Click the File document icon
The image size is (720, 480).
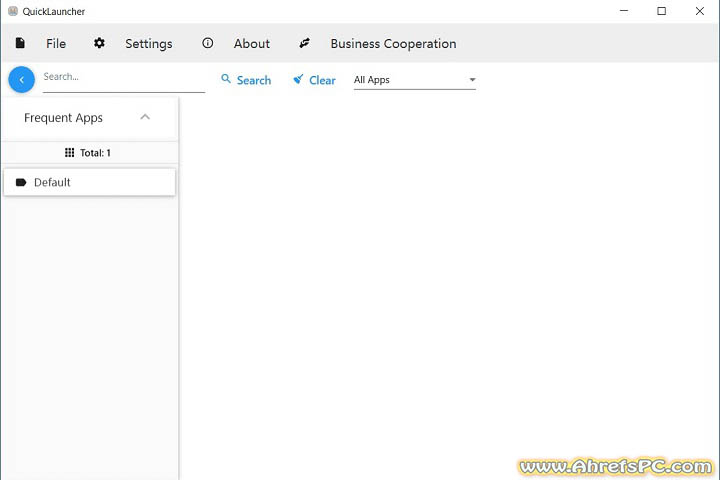tap(20, 44)
